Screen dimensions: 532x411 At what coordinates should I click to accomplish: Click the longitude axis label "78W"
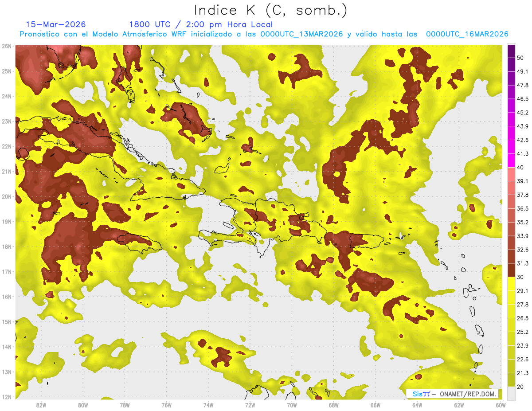125,405
